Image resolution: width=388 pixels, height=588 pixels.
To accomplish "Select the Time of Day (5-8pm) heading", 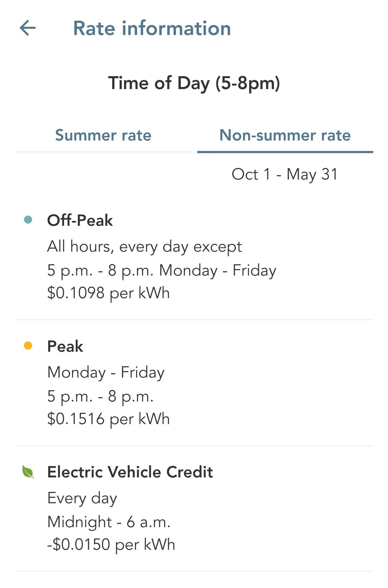I will pos(194,83).
